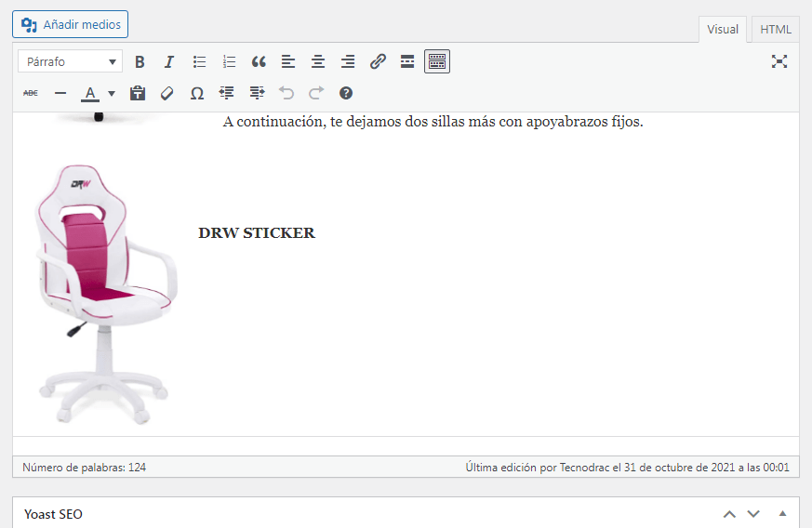Apply blockquote formatting
This screenshot has width=812, height=528.
click(x=259, y=61)
